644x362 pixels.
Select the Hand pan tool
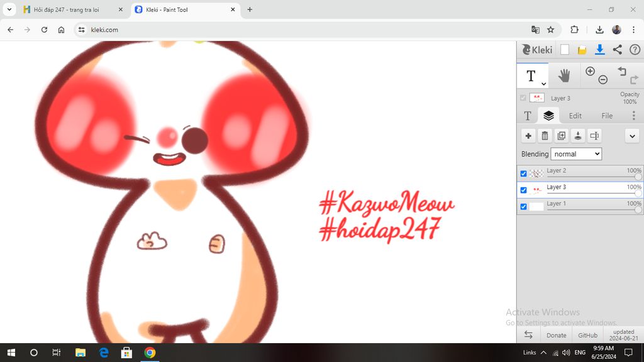pyautogui.click(x=564, y=75)
